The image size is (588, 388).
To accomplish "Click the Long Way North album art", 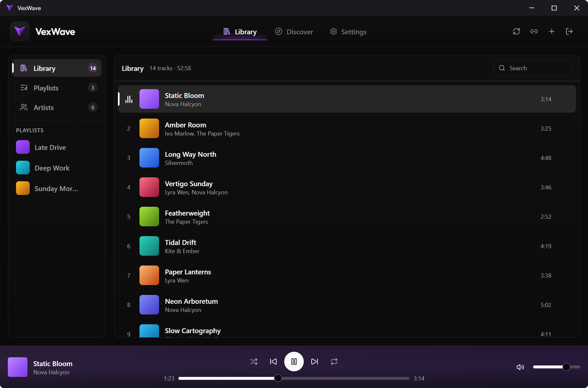I will 149,158.
